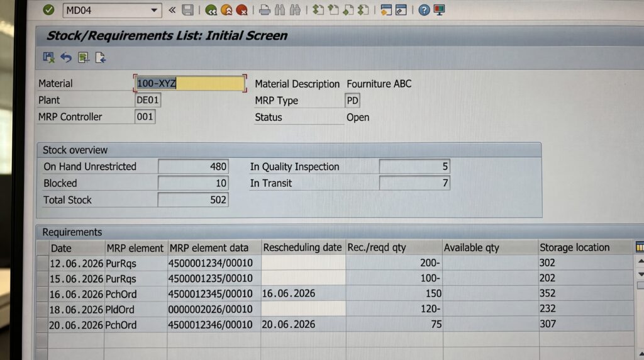Click the green Enter checkmark icon

coord(48,9)
